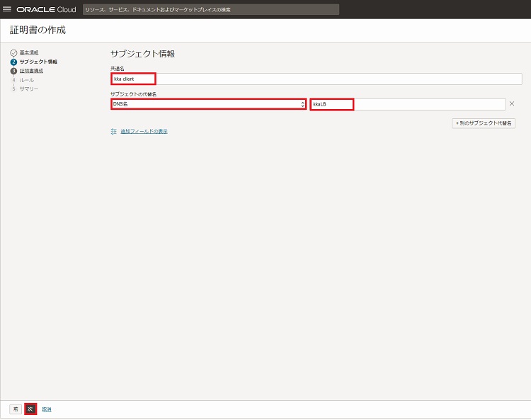531x420 pixels.
Task: Open the DNS名 type dropdown
Action: 208,104
